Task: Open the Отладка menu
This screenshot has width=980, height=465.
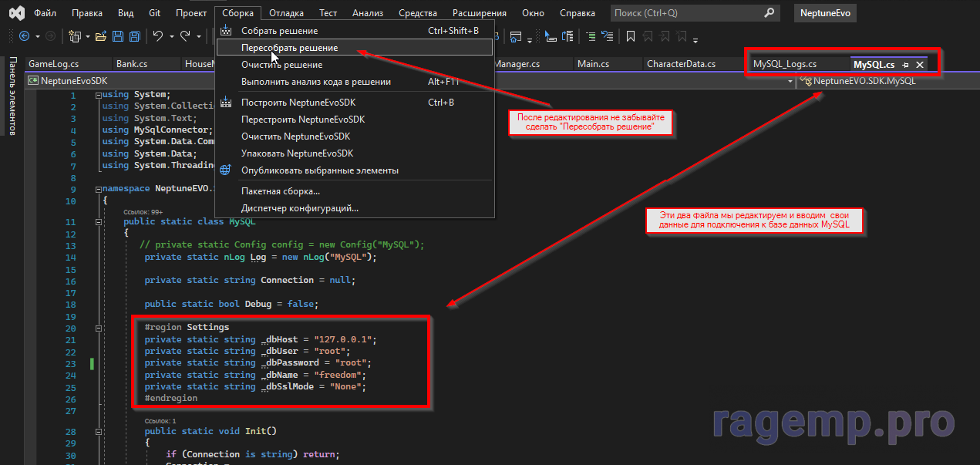Action: 288,13
